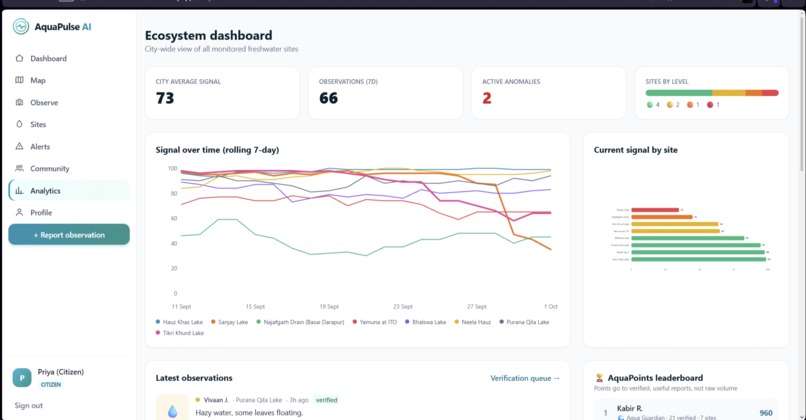Image resolution: width=806 pixels, height=420 pixels.
Task: Click the 11 Sept axis label
Action: [181, 306]
